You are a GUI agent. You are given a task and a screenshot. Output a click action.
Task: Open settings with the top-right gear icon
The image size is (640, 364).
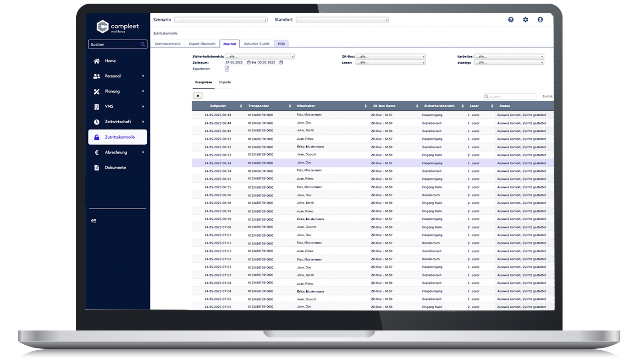pyautogui.click(x=525, y=20)
